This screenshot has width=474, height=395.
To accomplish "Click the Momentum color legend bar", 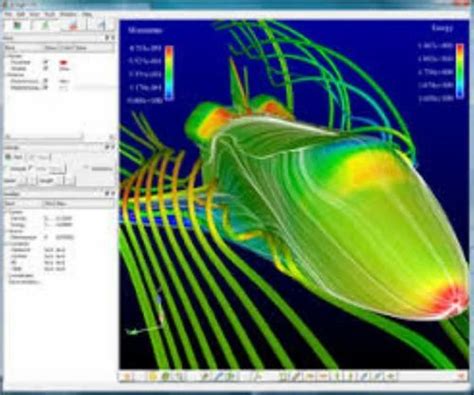I will tap(169, 73).
